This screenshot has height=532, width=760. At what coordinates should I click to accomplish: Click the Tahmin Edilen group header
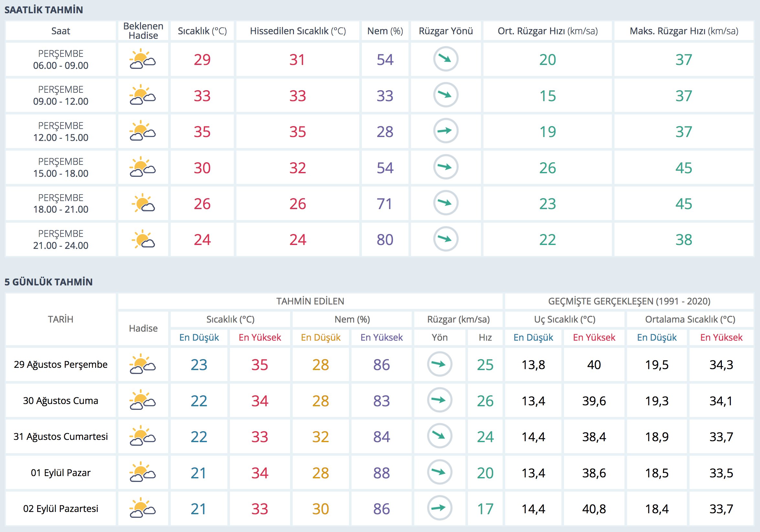pos(310,301)
